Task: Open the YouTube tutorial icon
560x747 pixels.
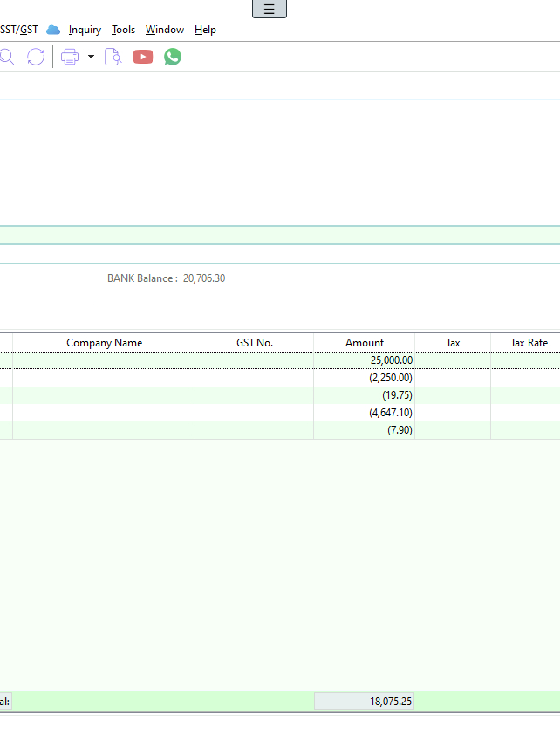Action: pyautogui.click(x=143, y=57)
